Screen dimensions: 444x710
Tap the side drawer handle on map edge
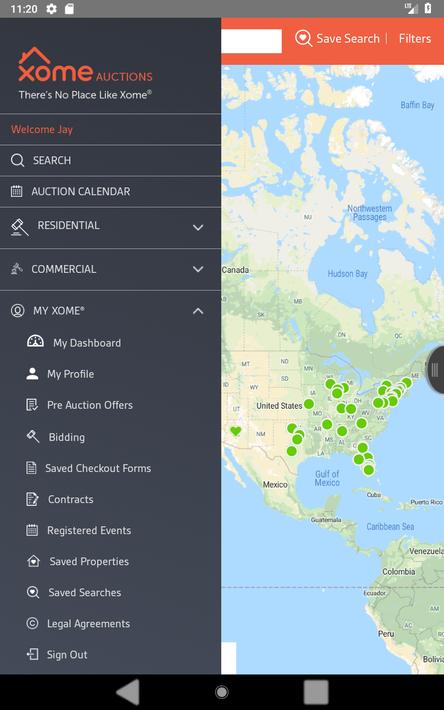coord(435,369)
